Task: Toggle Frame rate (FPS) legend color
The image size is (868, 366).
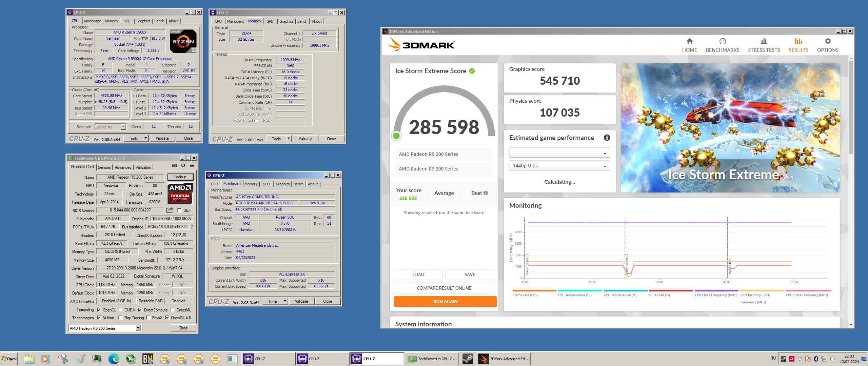Action: [x=534, y=290]
